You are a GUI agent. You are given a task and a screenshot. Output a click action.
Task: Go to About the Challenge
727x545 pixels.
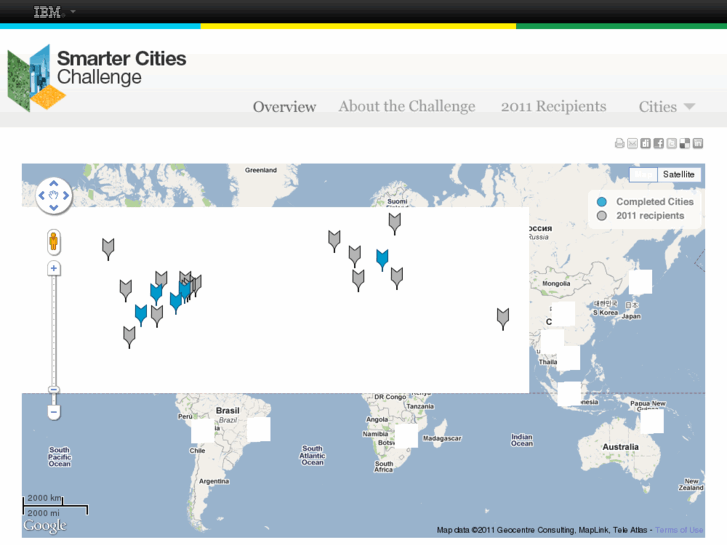tap(407, 106)
